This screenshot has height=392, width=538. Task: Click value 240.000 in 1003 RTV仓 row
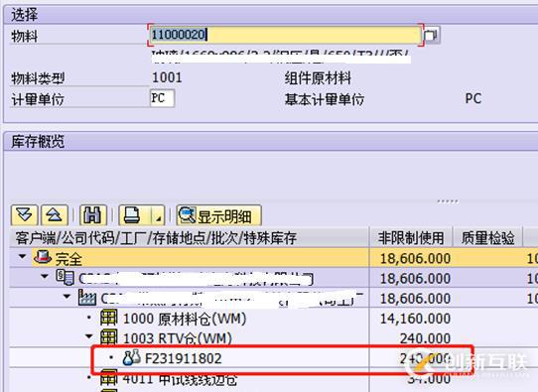(425, 338)
